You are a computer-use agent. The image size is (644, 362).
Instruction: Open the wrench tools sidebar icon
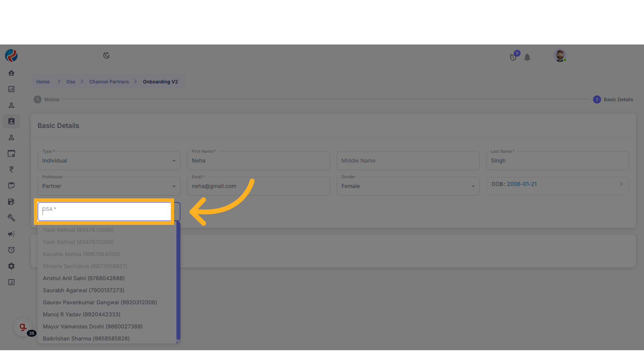pos(11,218)
